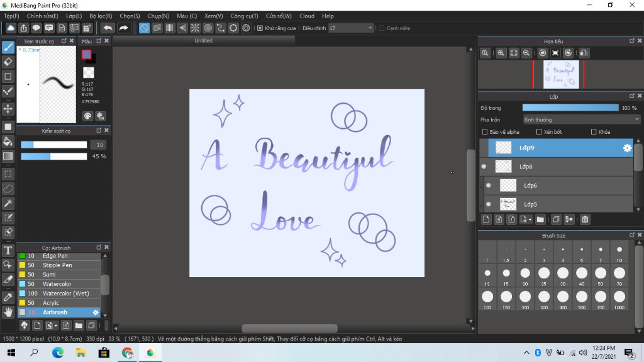Turn snap off icon in toolbar
Image resolution: width=644 pixels, height=362 pixels.
click(x=144, y=28)
